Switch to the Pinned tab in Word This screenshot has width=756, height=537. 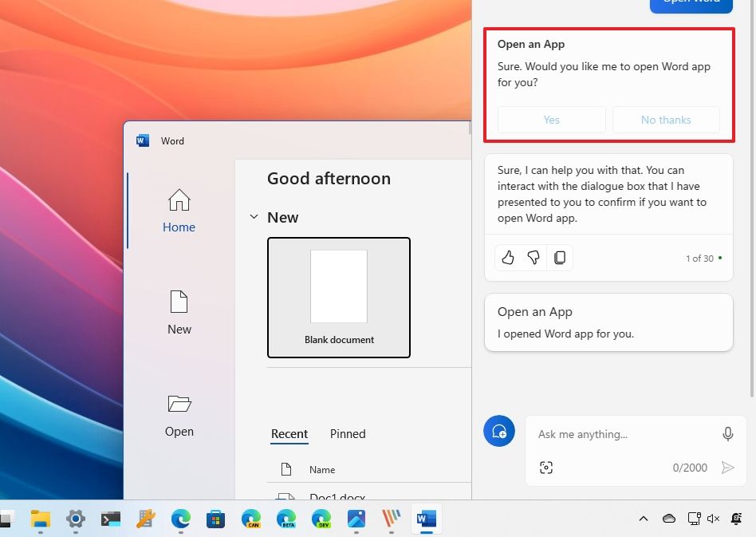point(348,434)
